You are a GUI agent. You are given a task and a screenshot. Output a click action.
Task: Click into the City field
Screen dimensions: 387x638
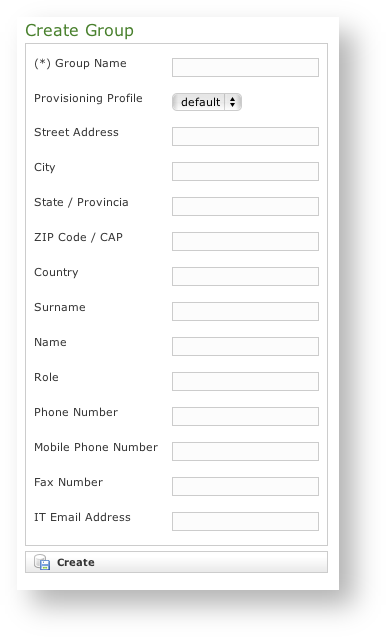(x=245, y=171)
